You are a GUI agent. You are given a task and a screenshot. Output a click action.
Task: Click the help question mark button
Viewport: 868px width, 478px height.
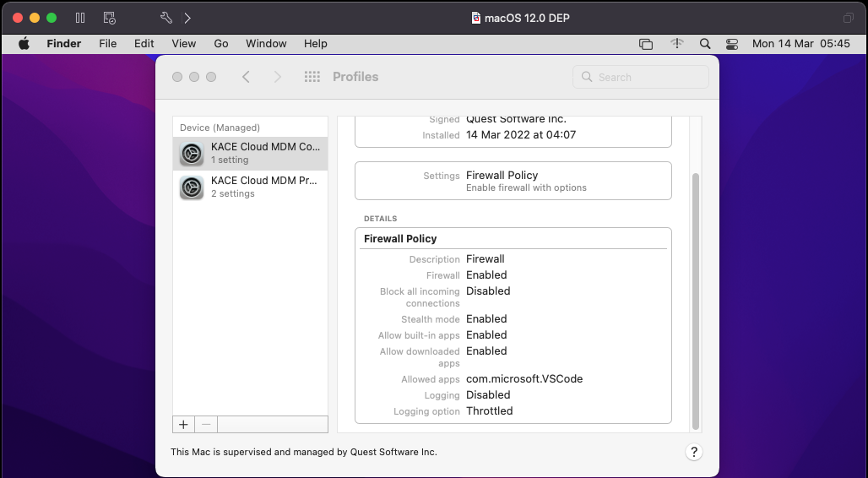(x=693, y=452)
